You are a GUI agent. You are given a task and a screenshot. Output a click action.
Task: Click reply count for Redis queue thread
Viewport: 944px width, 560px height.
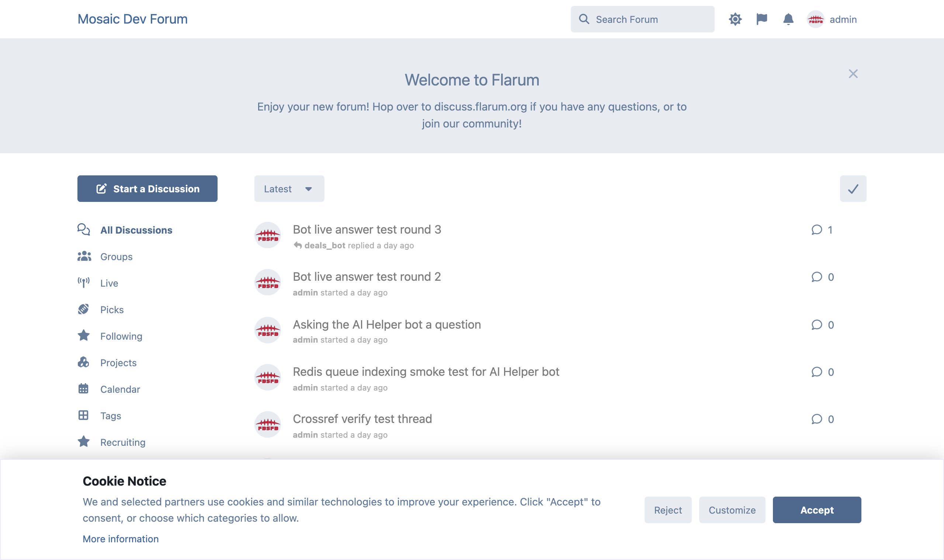pos(822,372)
